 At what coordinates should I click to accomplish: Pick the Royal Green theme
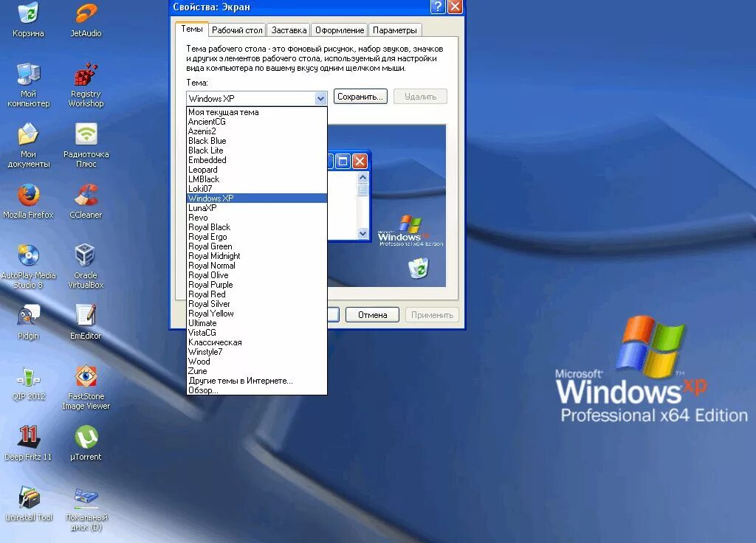click(256, 246)
